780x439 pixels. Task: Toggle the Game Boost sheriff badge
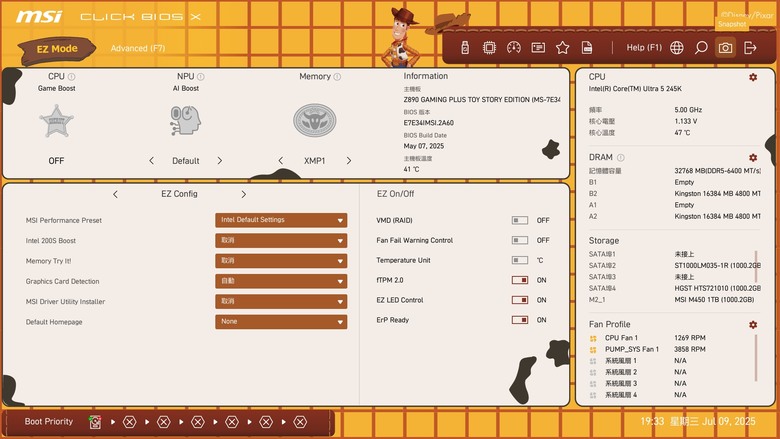pos(56,121)
